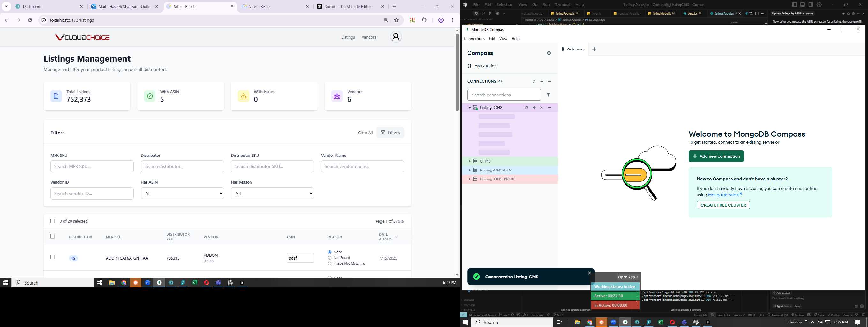
Task: Focus the Search MFR SKU input
Action: coord(92,167)
